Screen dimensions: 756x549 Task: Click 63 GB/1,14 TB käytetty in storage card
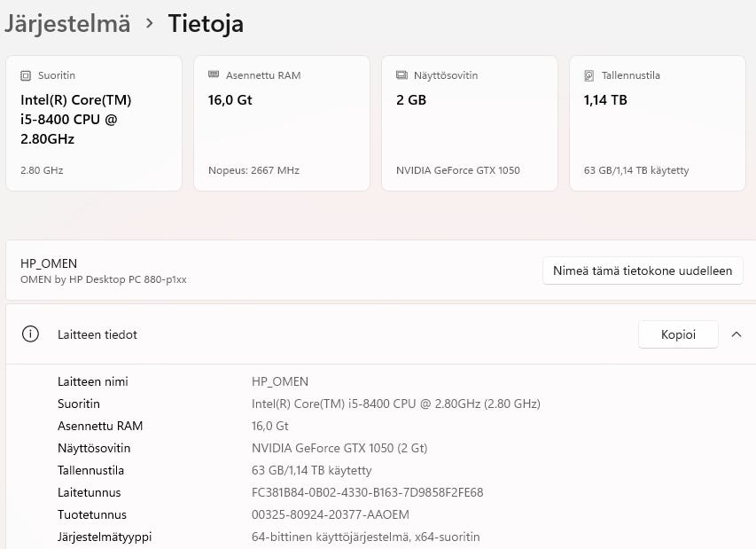tap(636, 170)
